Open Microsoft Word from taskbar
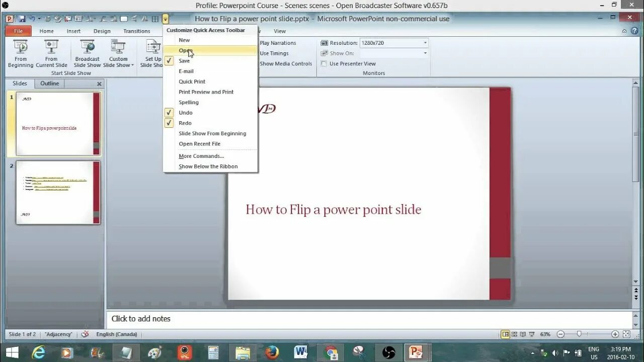 (301, 352)
